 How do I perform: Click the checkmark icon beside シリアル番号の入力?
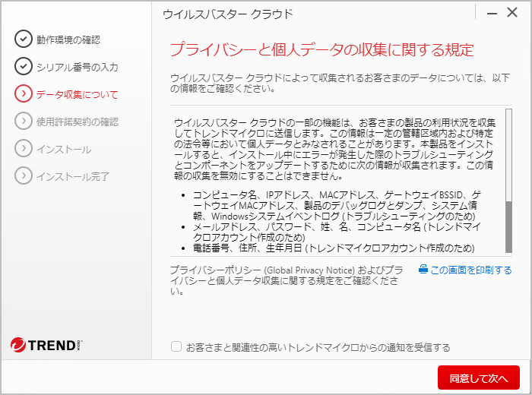click(x=23, y=66)
